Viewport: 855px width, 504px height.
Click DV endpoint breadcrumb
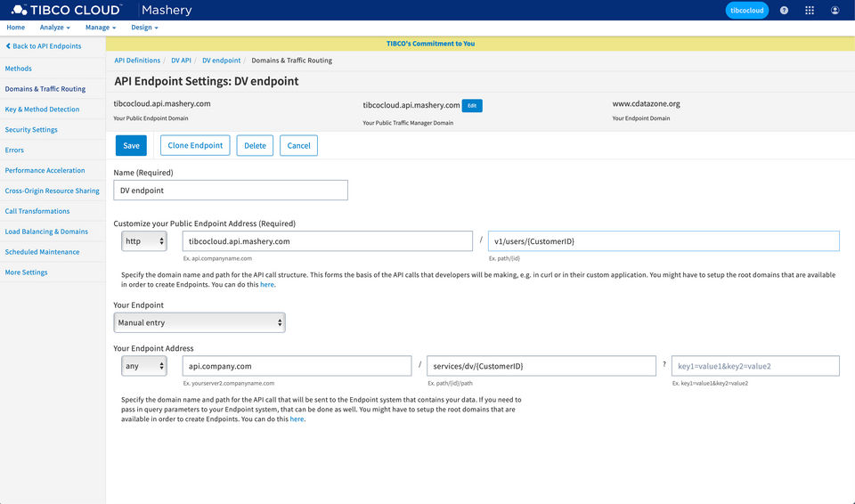pyautogui.click(x=221, y=61)
